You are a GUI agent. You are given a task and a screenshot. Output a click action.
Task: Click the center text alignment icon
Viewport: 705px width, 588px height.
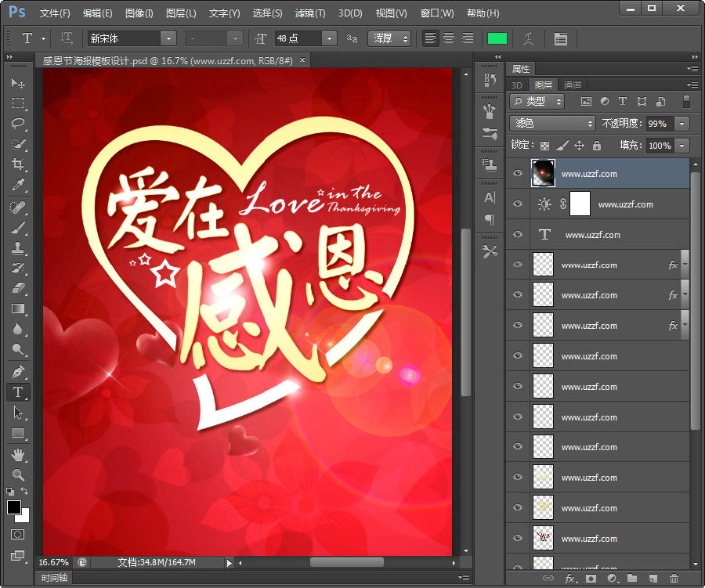[449, 38]
